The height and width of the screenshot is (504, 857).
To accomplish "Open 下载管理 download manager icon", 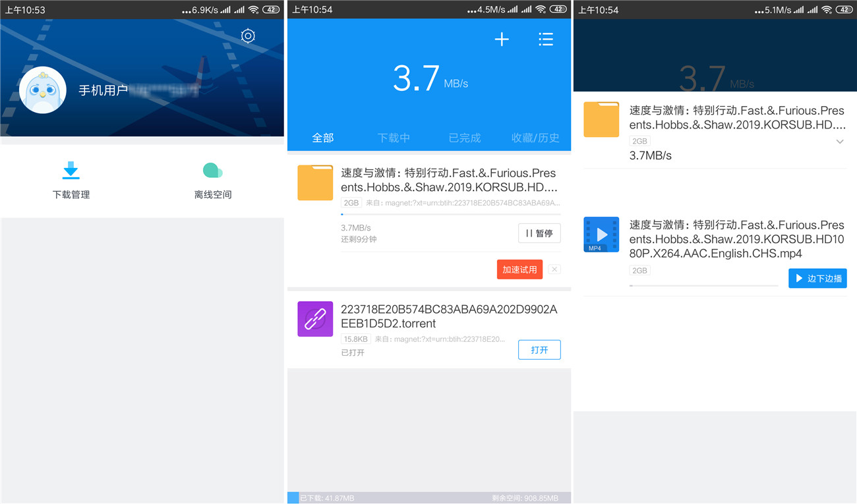I will tap(71, 171).
